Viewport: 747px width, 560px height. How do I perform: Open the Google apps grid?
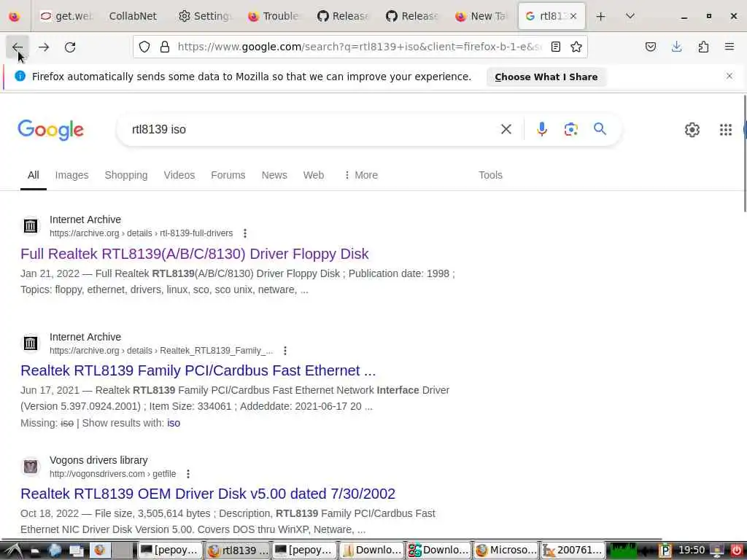726,130
